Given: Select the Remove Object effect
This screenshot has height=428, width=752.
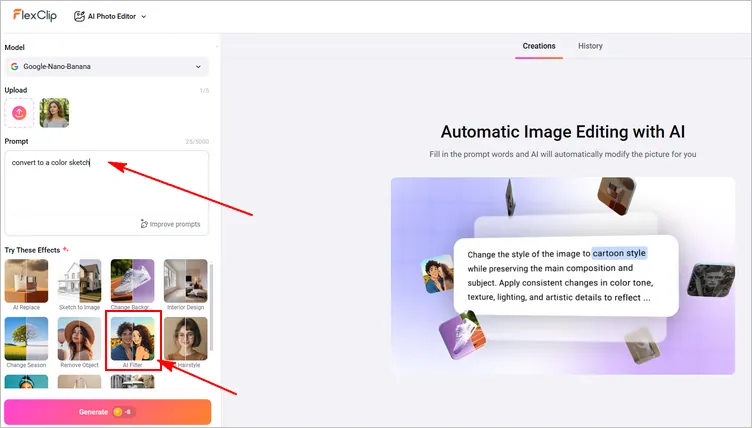Looking at the screenshot, I should pos(78,340).
